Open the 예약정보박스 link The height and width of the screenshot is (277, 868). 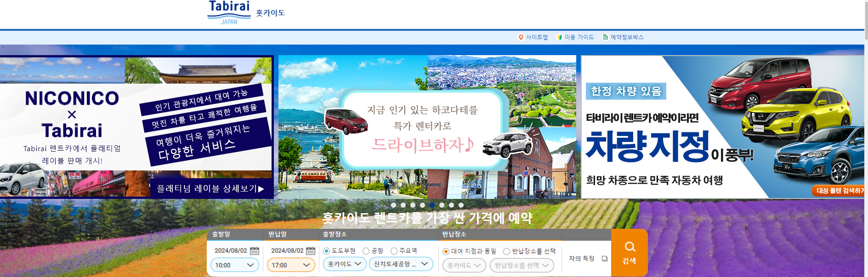(627, 37)
